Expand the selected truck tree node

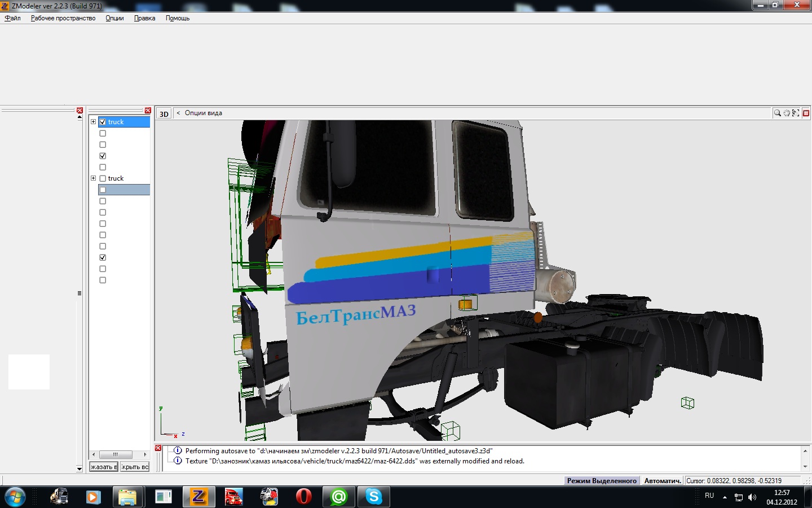[x=94, y=122]
